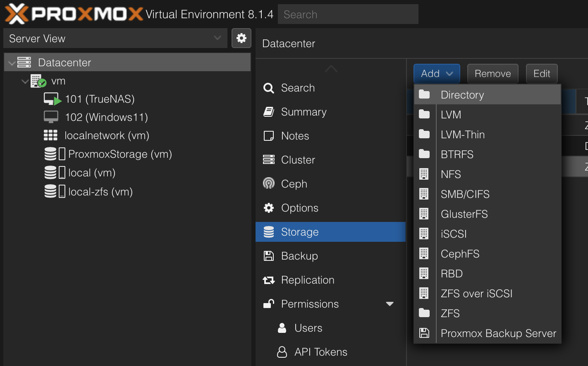The height and width of the screenshot is (366, 588).
Task: Click the scroll-up arrow above the side menu
Action: (331, 69)
